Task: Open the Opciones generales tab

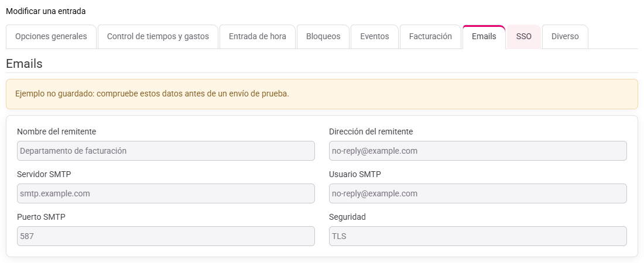Action: (51, 36)
